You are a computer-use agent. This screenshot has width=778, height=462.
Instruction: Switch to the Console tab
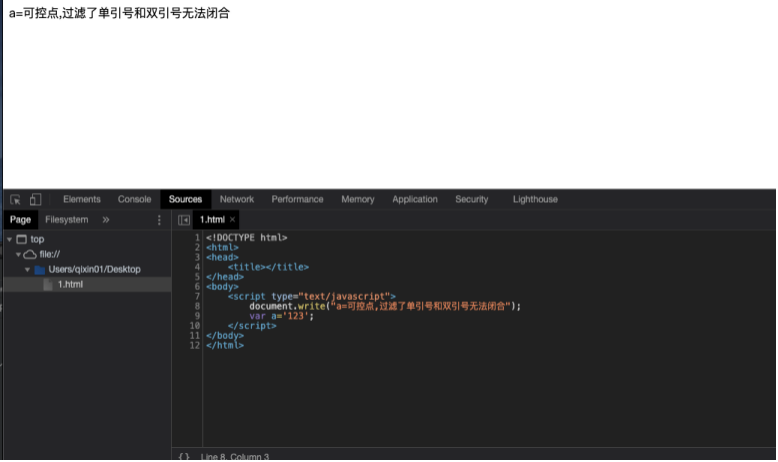coord(134,199)
